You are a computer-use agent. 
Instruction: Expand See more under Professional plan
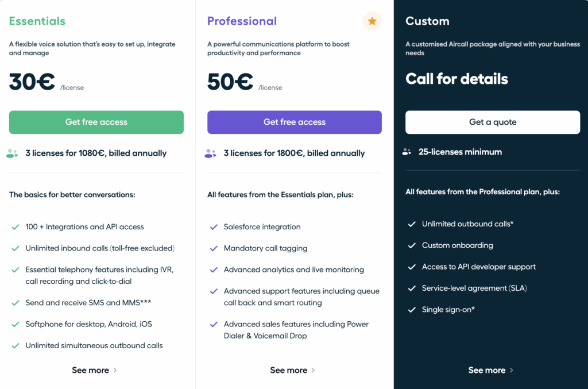(293, 370)
